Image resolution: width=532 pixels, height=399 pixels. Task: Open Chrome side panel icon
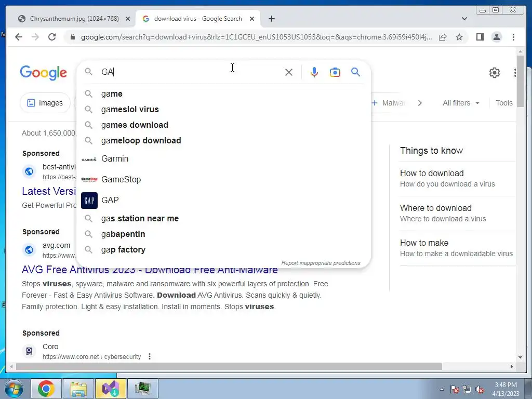pyautogui.click(x=480, y=37)
